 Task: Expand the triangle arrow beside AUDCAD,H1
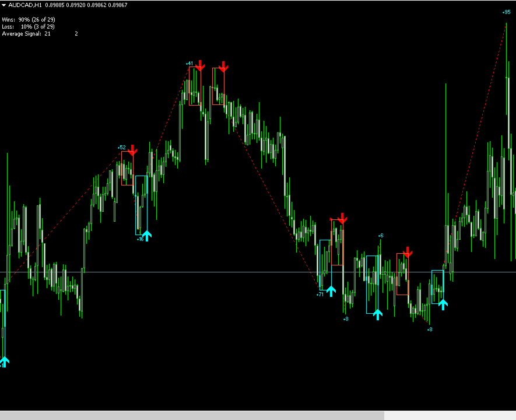[3, 5]
